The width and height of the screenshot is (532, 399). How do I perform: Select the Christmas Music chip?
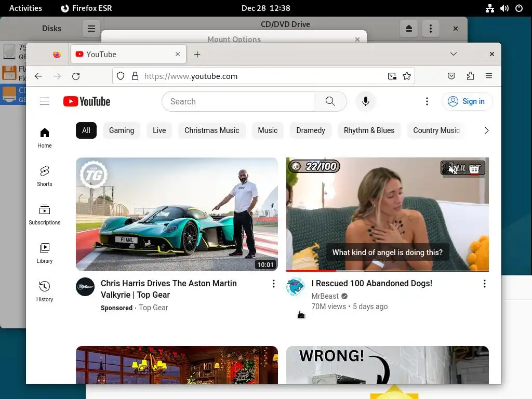point(212,130)
